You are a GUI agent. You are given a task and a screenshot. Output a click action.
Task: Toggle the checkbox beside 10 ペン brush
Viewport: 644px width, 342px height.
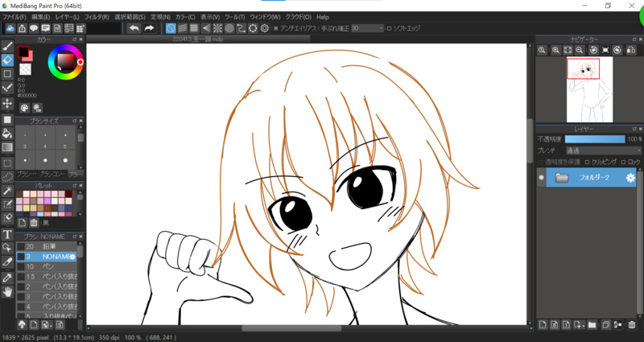[21, 267]
